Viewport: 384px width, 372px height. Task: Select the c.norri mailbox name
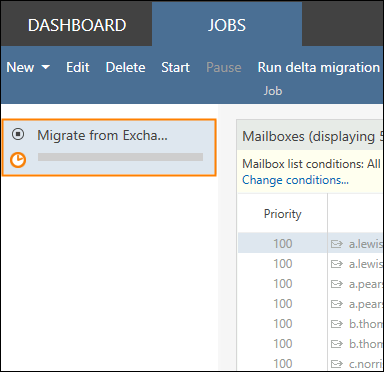[366, 364]
